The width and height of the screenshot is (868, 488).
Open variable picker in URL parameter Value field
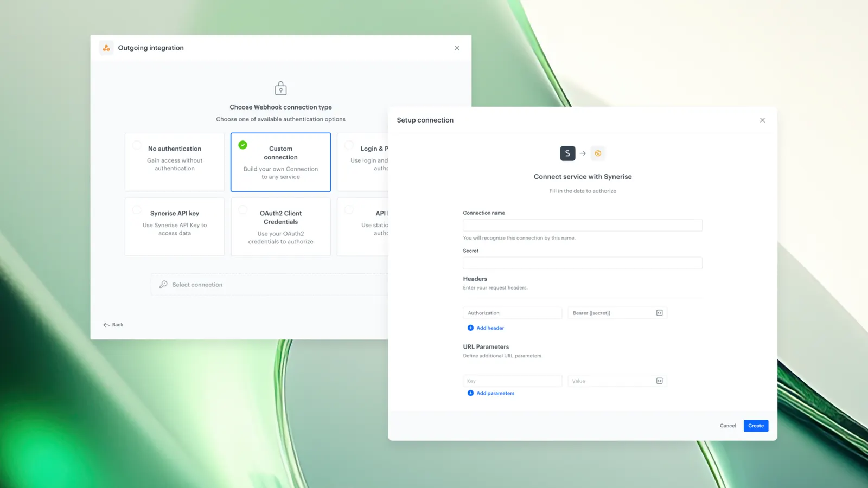659,381
